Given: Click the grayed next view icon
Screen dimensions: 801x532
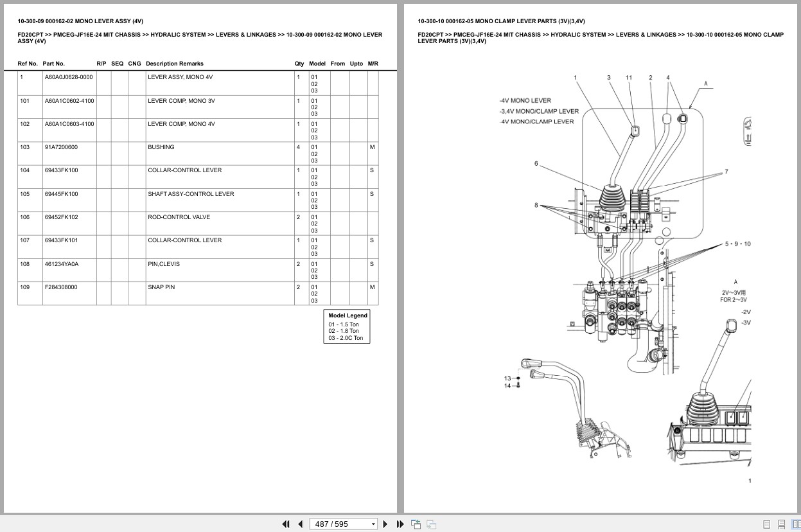Looking at the screenshot, I should point(431,524).
